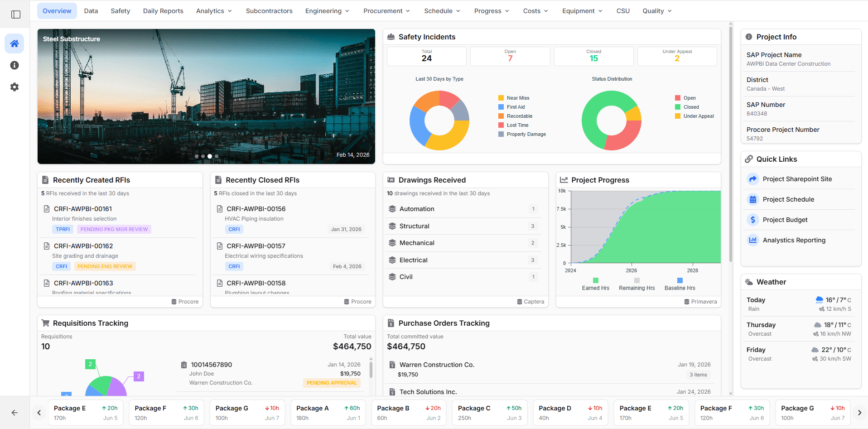Click the main dashboard vertical scrollbar

click(730, 145)
